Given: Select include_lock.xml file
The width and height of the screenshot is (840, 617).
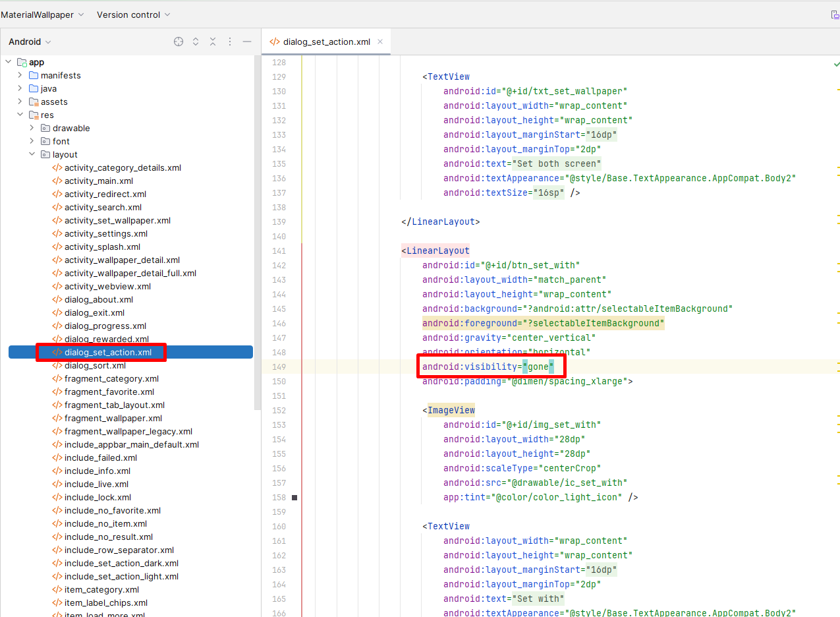Looking at the screenshot, I should pos(98,497).
